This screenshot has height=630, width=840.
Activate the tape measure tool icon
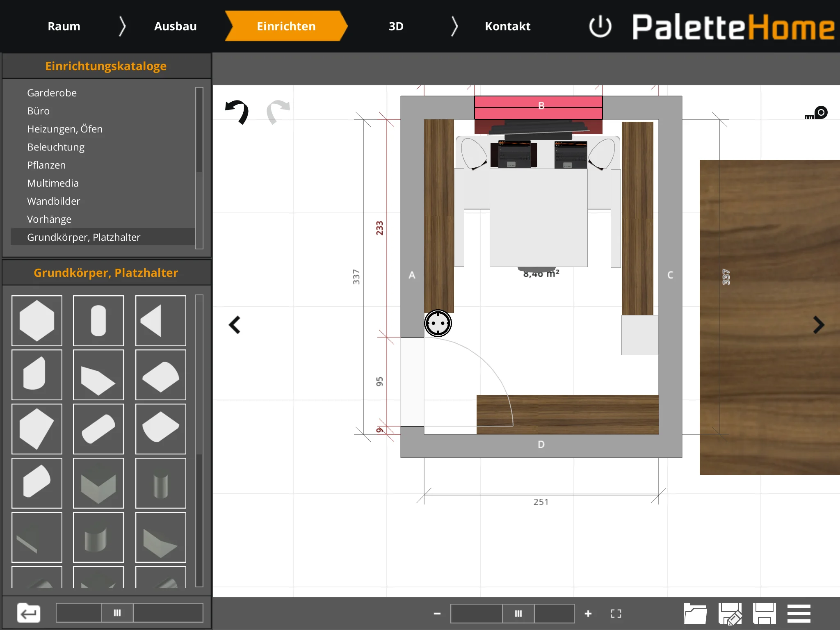[x=816, y=113]
